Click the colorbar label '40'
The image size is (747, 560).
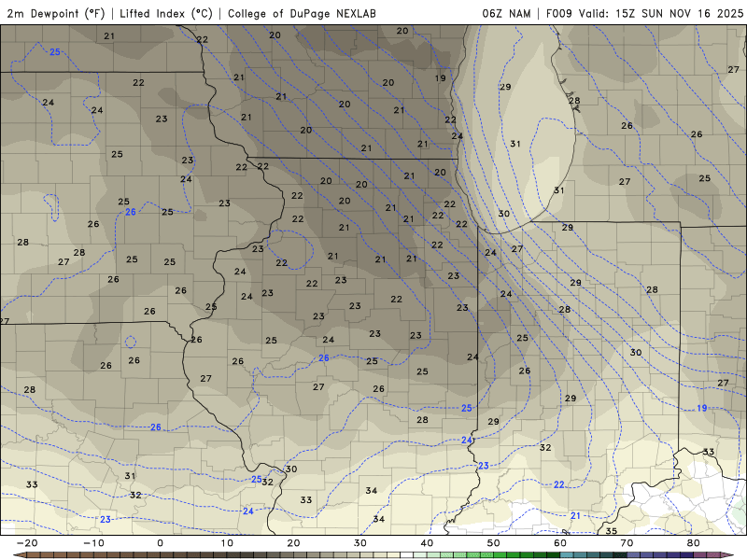[427, 543]
